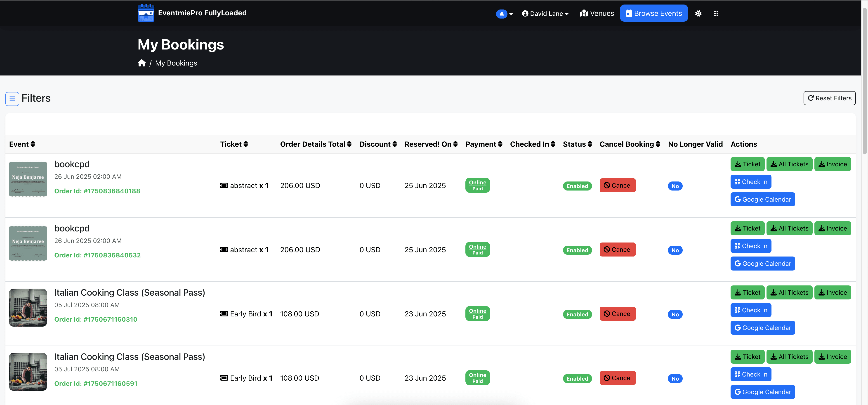Cancel the first bookcpd booking
868x405 pixels.
click(x=617, y=185)
